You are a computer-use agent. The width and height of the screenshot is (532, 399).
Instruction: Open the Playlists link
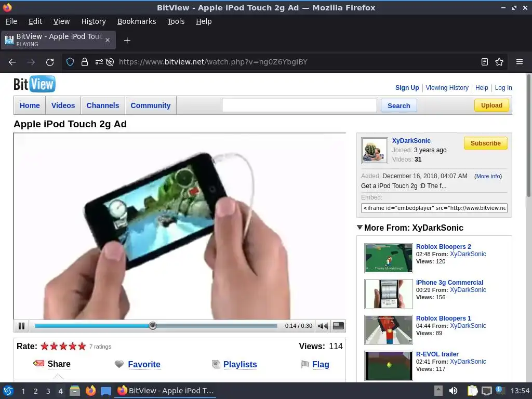(x=240, y=364)
